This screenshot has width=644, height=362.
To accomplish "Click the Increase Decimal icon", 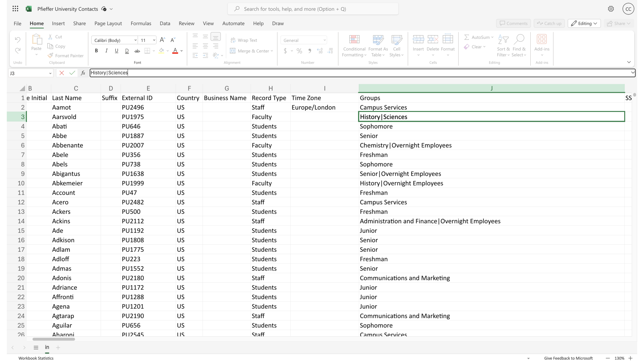I will tap(320, 51).
